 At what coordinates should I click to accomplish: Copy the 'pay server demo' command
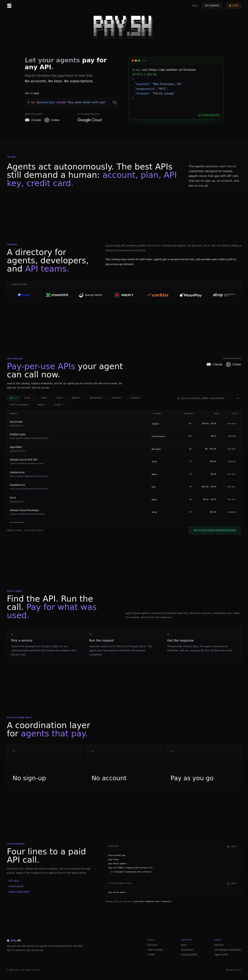[x=232, y=883]
